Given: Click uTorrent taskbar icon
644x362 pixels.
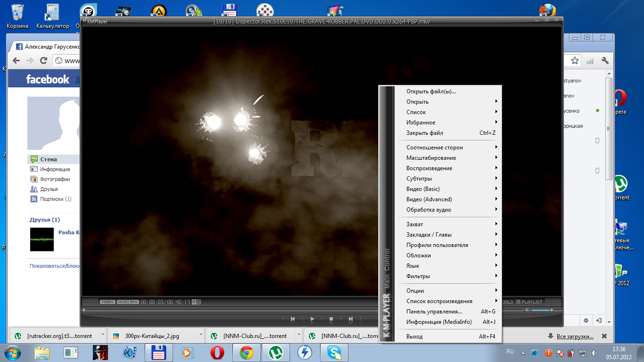Looking at the screenshot, I should pyautogui.click(x=275, y=352).
